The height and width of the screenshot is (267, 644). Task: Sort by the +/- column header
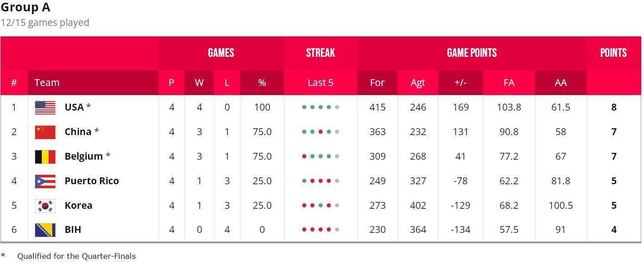click(x=460, y=83)
